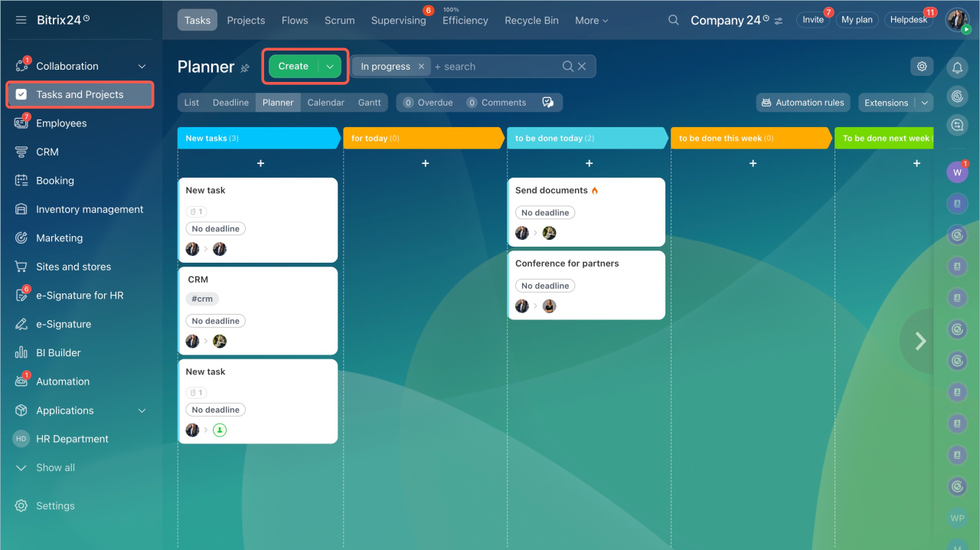Open Marketing via its target icon
Viewport: 980px width, 550px height.
pos(21,238)
